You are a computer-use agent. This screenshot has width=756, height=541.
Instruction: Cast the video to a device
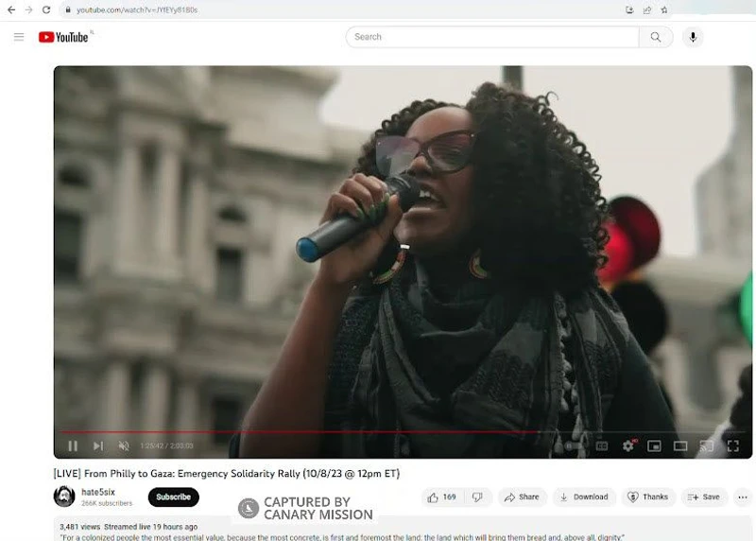(706, 445)
